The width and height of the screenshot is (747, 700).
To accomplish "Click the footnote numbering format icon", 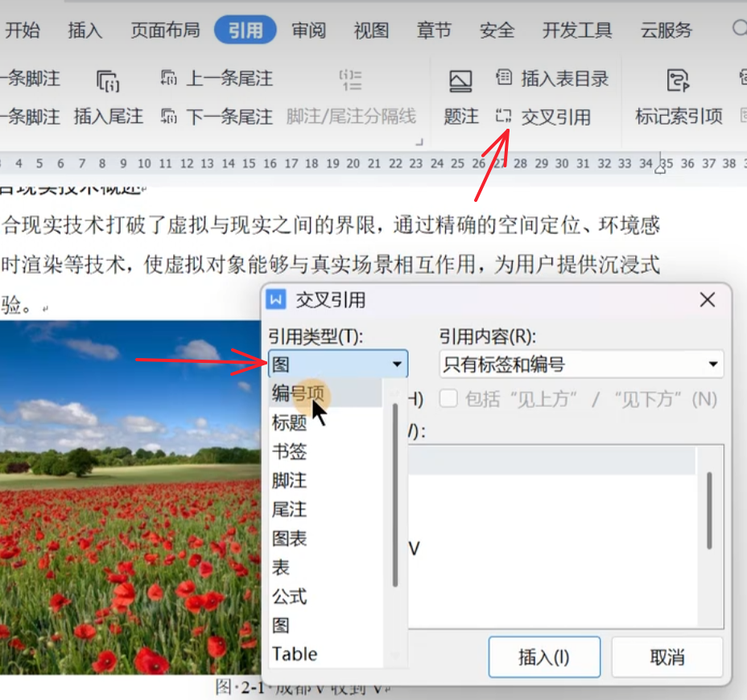I will (x=351, y=80).
